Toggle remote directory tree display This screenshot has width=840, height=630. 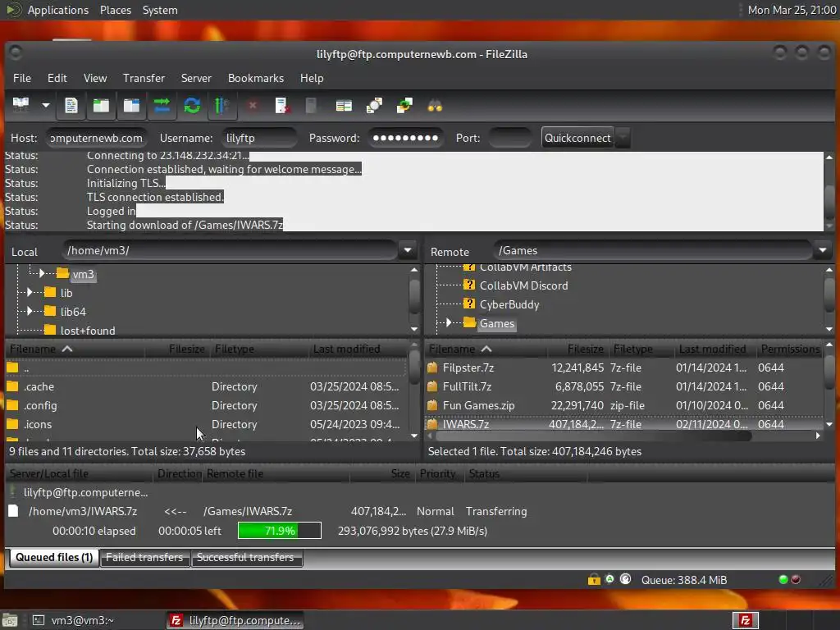pyautogui.click(x=131, y=105)
